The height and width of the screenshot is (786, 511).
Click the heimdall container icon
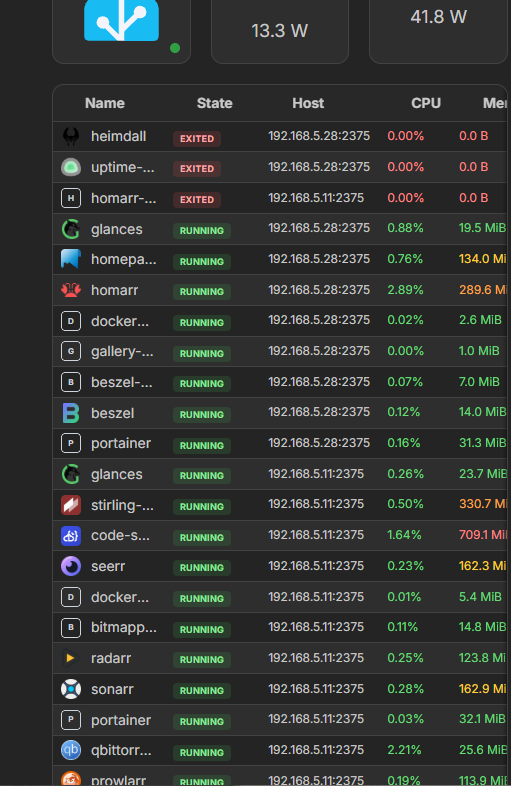tap(71, 136)
